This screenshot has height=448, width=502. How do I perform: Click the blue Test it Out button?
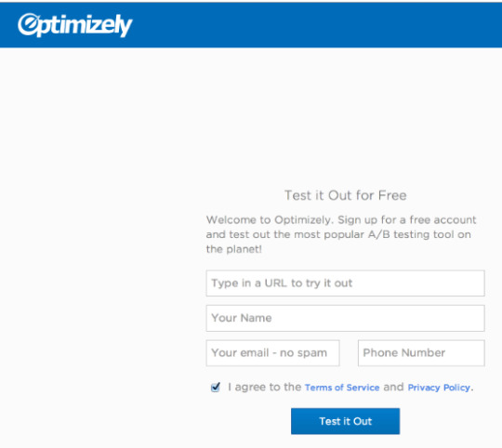[x=345, y=421]
